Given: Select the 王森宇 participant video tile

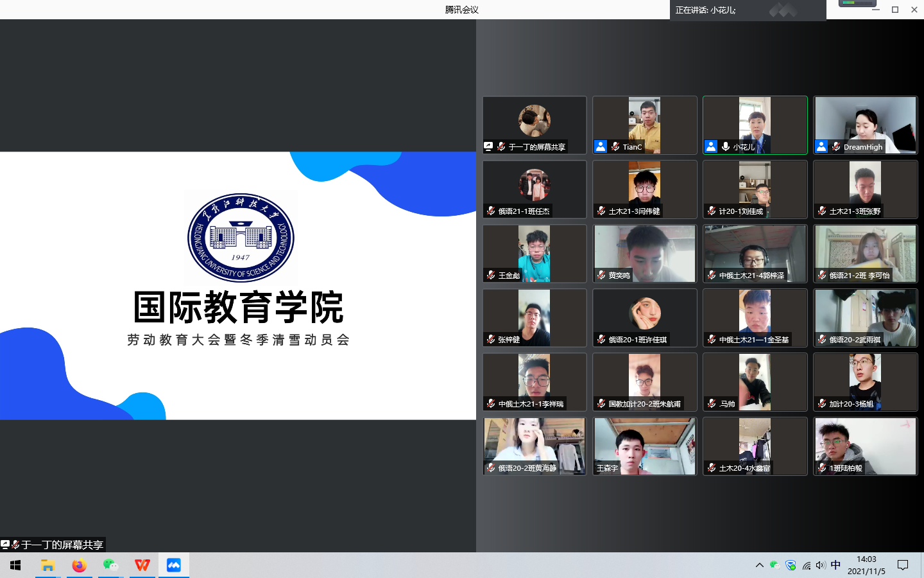Looking at the screenshot, I should pyautogui.click(x=644, y=446).
